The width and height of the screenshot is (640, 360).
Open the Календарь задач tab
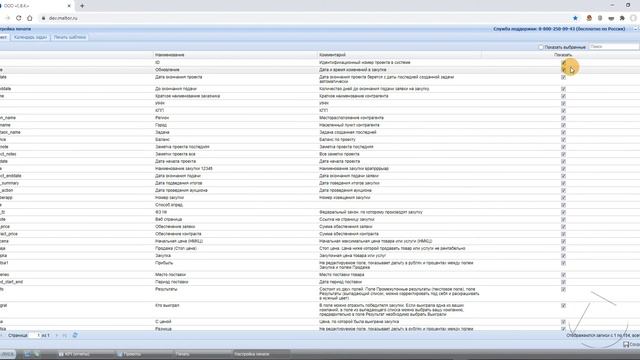coord(31,37)
